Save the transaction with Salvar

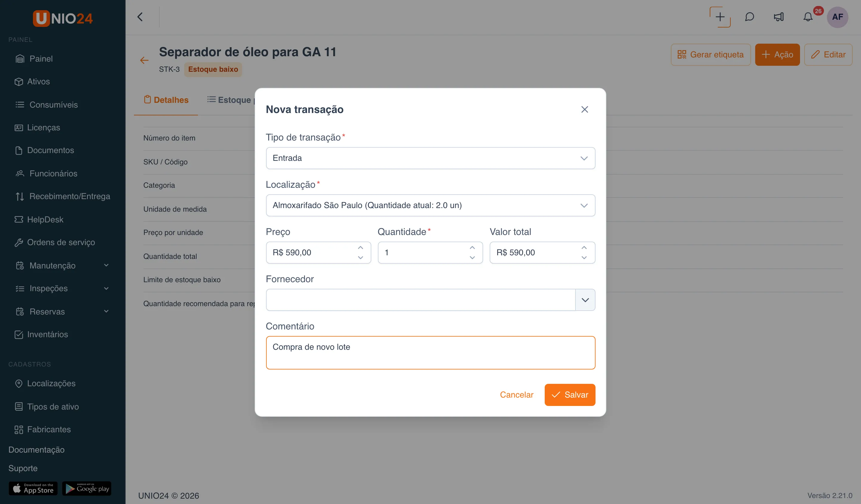pos(570,395)
